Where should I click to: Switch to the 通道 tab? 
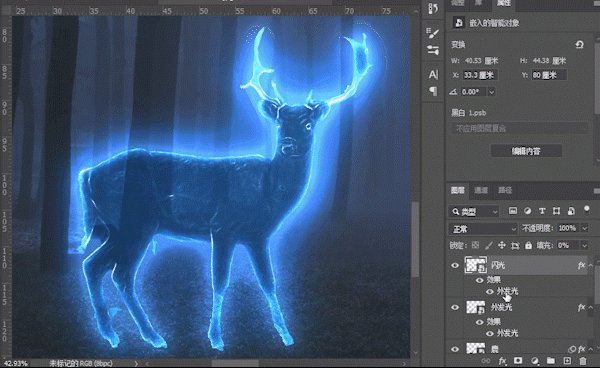(481, 190)
